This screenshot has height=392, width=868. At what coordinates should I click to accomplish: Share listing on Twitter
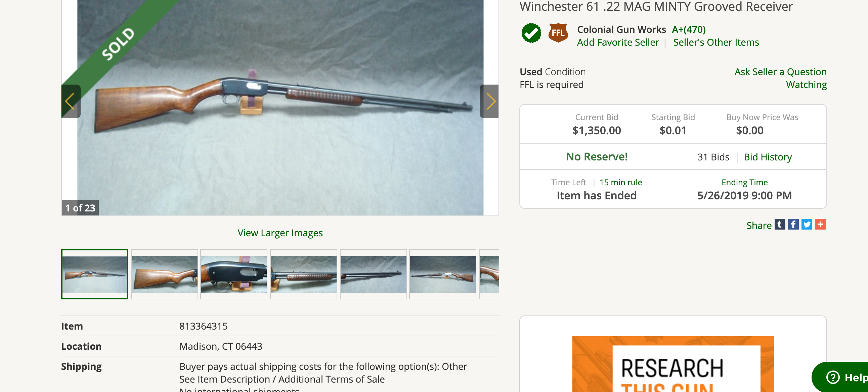click(x=806, y=224)
